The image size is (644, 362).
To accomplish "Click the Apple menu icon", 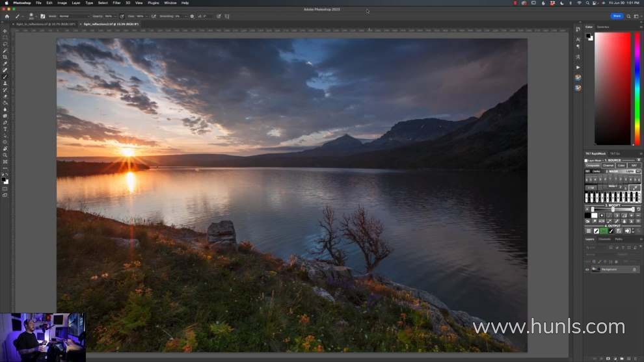I will 6,3.
